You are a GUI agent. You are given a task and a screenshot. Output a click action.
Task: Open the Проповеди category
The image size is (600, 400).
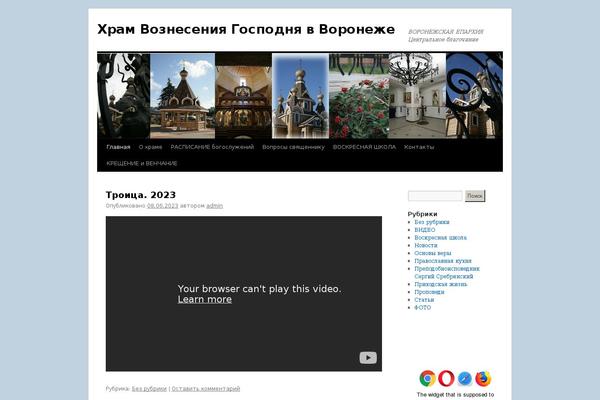429,292
